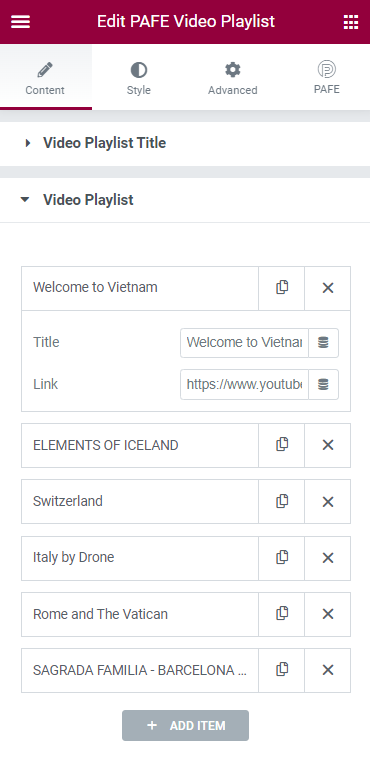Open the hamburger menu in the header
The height and width of the screenshot is (757, 370).
tap(20, 22)
